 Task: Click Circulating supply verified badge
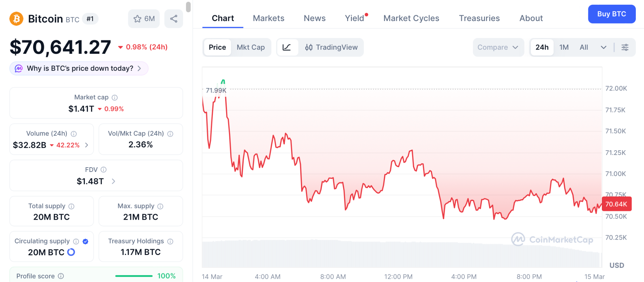click(x=85, y=241)
